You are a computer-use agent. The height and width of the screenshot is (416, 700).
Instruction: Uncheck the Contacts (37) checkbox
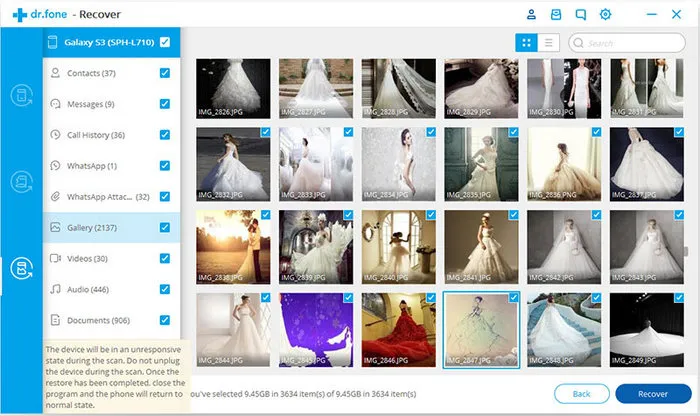[x=164, y=73]
